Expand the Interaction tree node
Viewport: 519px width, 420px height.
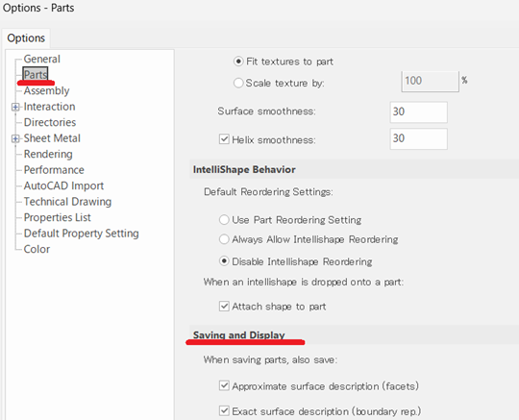pyautogui.click(x=15, y=107)
